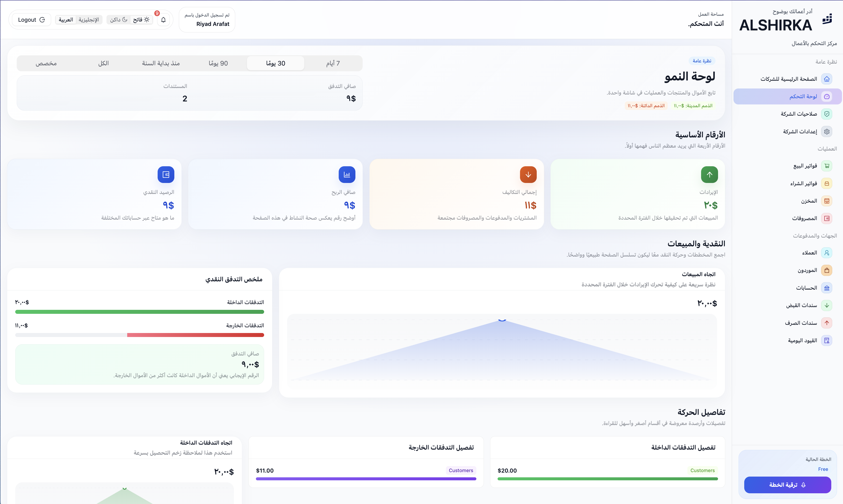Open فواتير البيع sidebar link
The height and width of the screenshot is (504, 843).
click(788, 166)
